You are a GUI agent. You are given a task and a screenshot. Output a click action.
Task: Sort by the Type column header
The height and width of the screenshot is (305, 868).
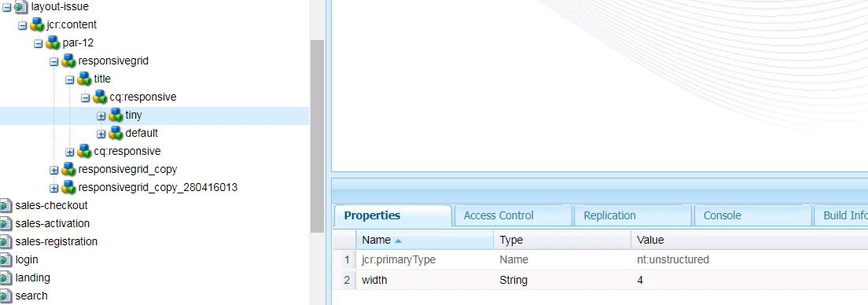click(562, 241)
